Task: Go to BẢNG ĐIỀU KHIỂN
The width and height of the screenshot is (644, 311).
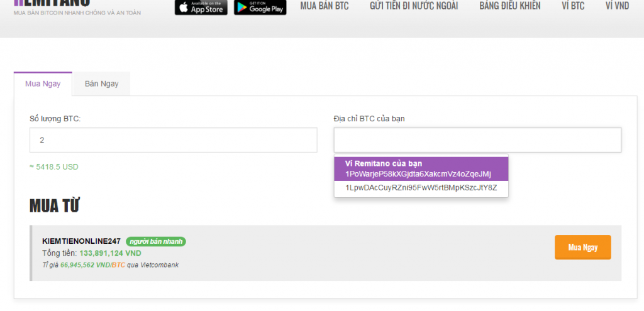Action: (x=509, y=6)
